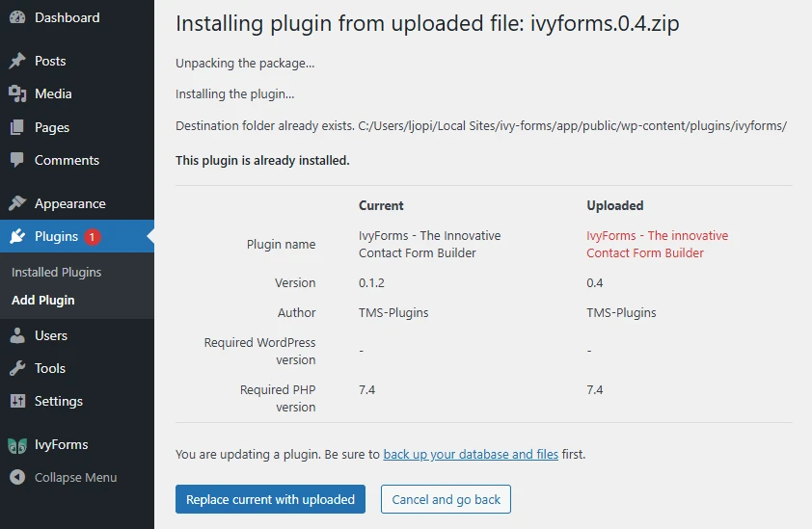Click the Comments speech bubble icon
812x529 pixels.
tap(17, 160)
